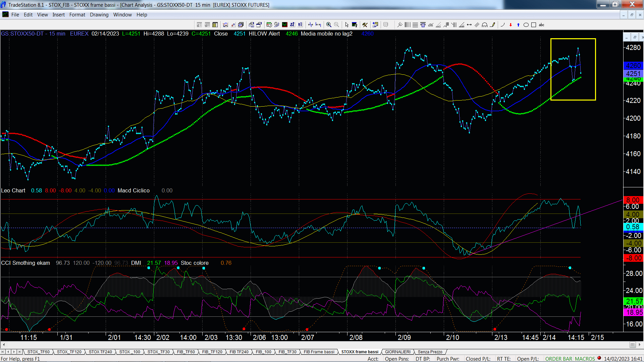
Task: Open the Edit menu
Action: pos(28,15)
